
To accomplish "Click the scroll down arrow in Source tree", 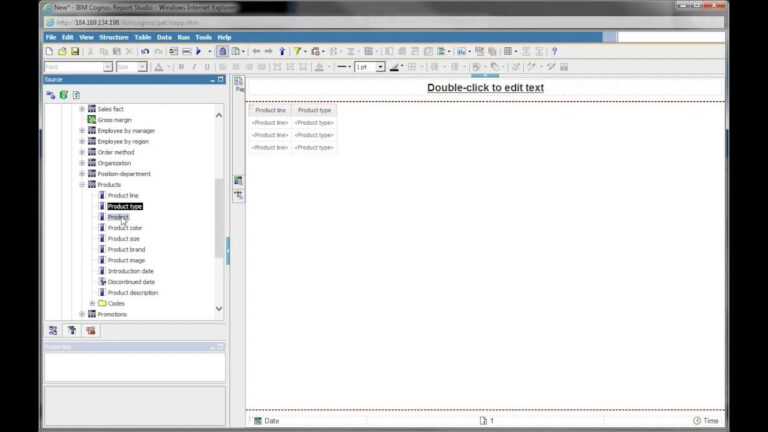I will tap(219, 309).
